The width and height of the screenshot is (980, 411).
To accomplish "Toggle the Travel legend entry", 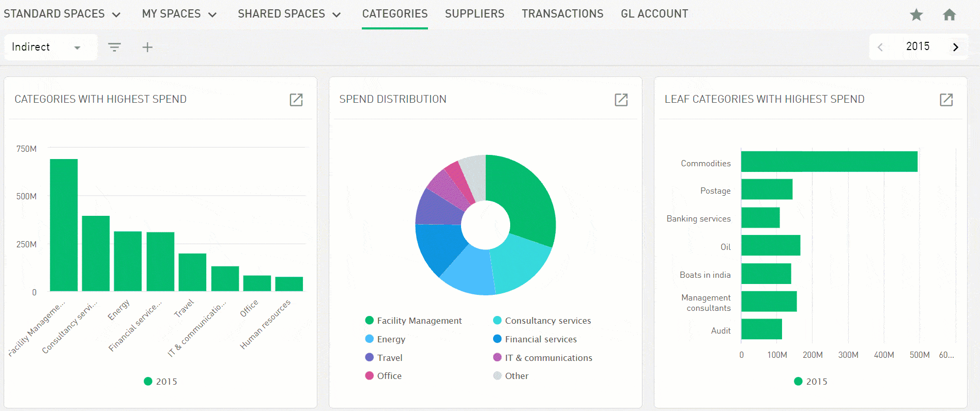I will pyautogui.click(x=389, y=358).
